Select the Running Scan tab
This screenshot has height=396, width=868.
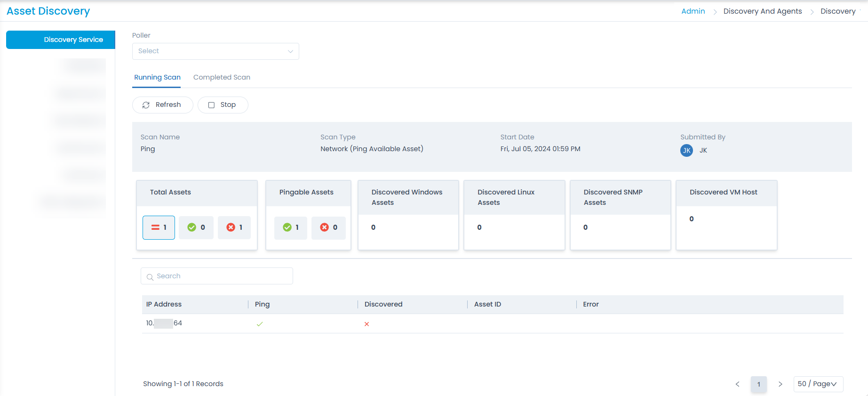[157, 78]
